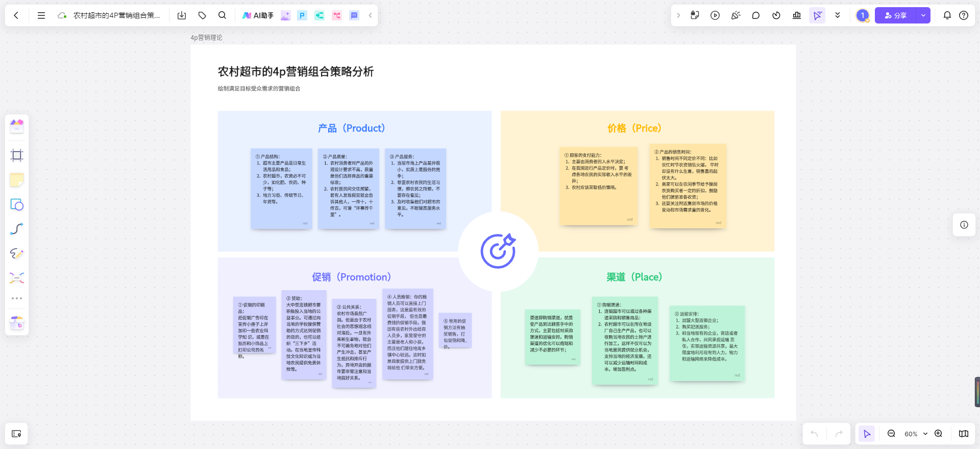Screen dimensions: 980x449
Task: Select the ②产品质量 sticky note
Action: [x=349, y=188]
